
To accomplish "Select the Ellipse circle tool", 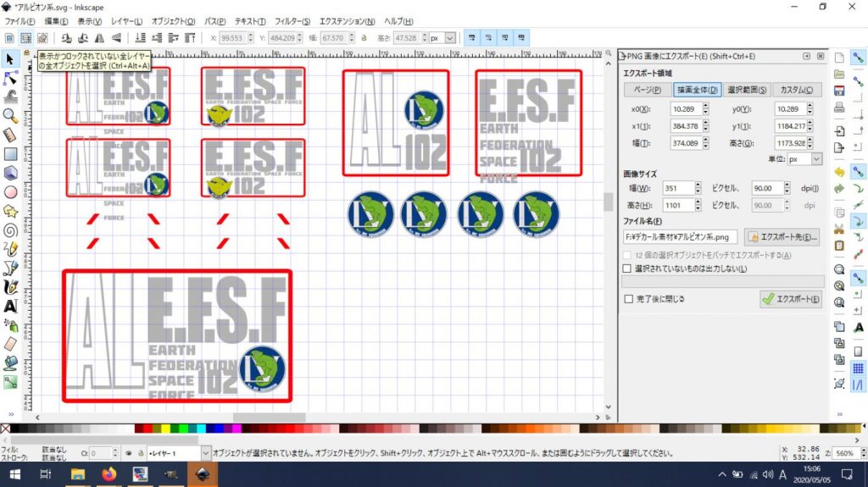I will coord(10,192).
